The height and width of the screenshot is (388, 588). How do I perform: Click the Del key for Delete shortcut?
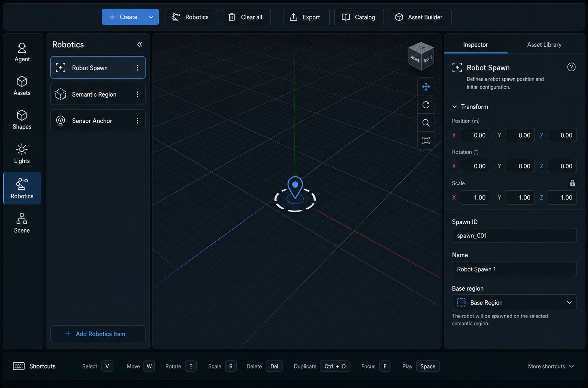coord(274,366)
